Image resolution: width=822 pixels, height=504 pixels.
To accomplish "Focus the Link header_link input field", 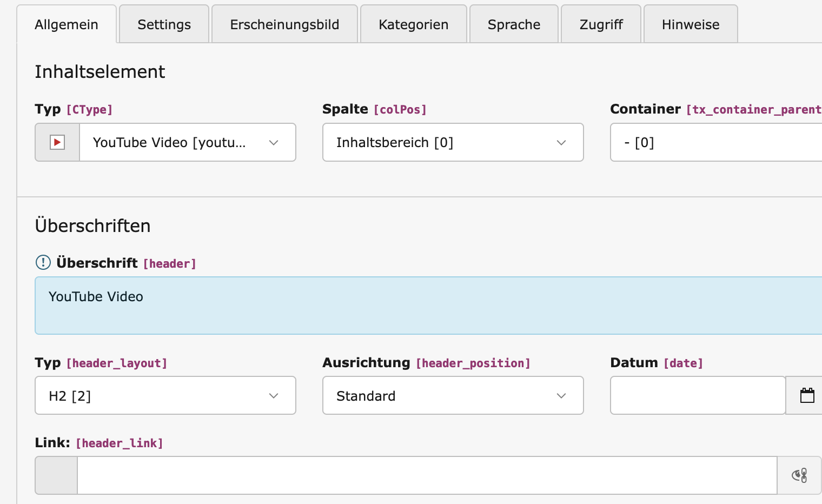I will click(x=427, y=475).
